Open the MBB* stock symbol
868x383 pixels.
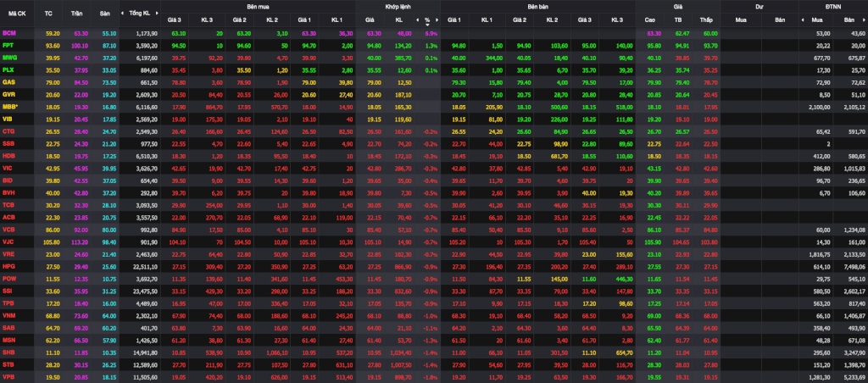click(10, 106)
